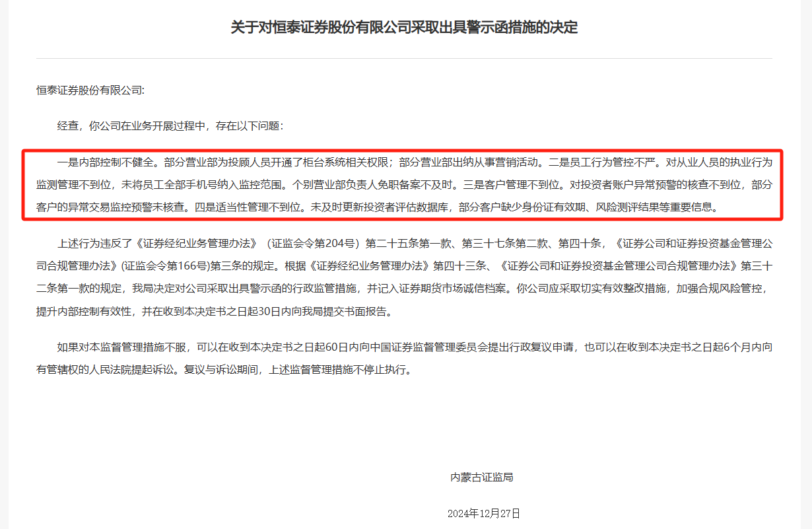Click inside the red highlighted paragraph box
The image size is (812, 529).
[x=404, y=184]
